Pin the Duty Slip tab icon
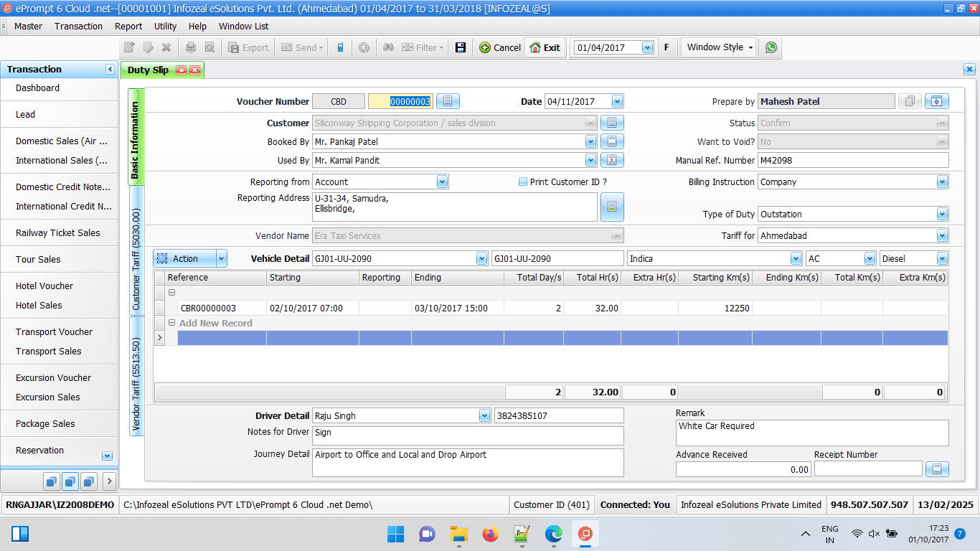 (181, 70)
